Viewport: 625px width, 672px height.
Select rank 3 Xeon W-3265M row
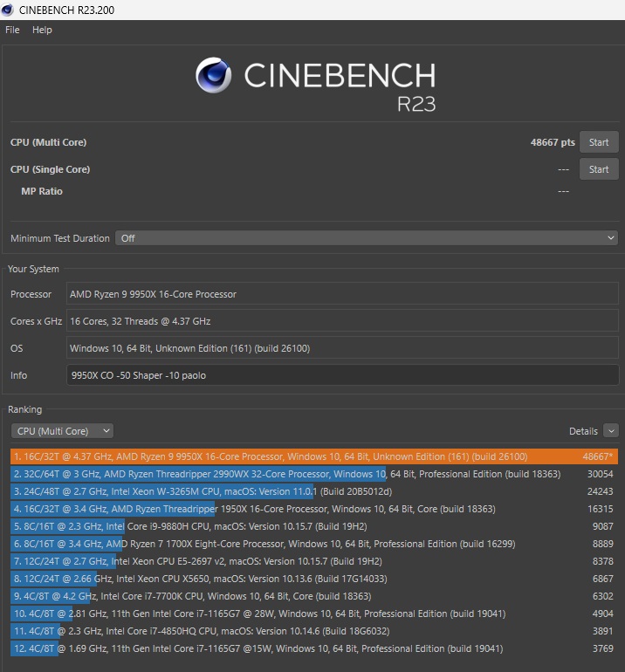314,491
